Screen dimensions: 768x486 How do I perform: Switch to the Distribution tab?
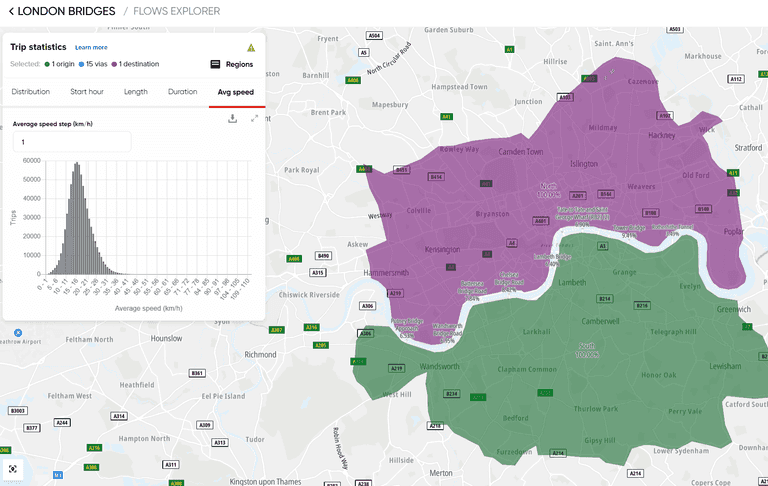click(x=31, y=92)
